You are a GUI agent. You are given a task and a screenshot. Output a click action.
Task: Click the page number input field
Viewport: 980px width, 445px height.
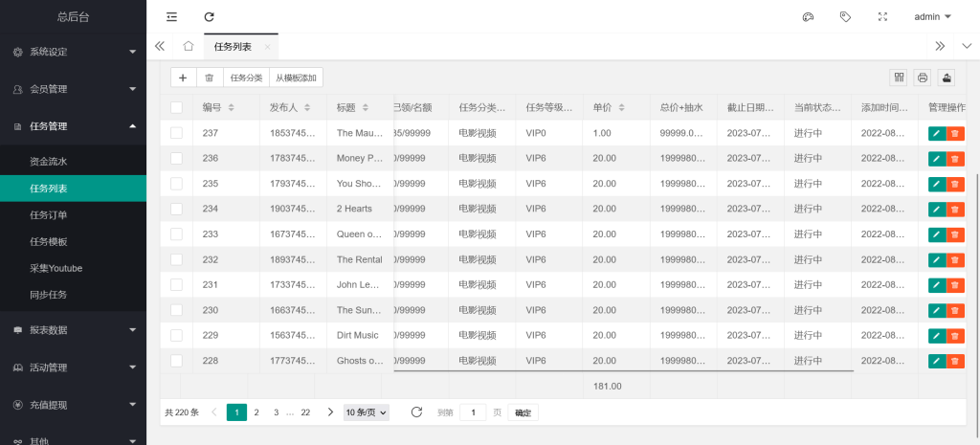tap(473, 412)
